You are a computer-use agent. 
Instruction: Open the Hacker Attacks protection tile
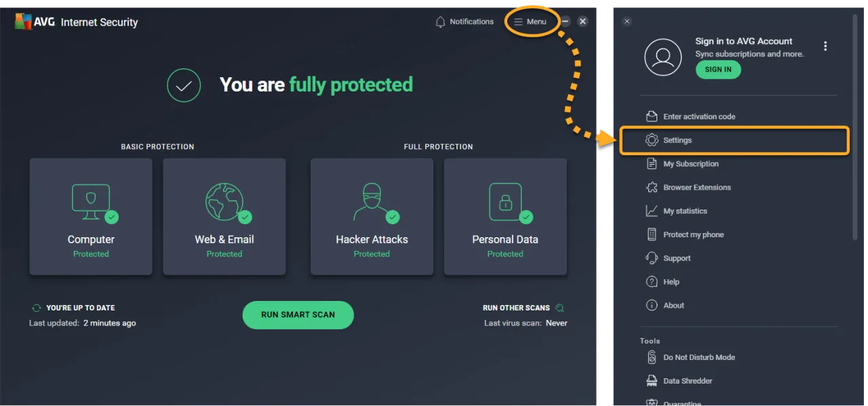pos(372,216)
